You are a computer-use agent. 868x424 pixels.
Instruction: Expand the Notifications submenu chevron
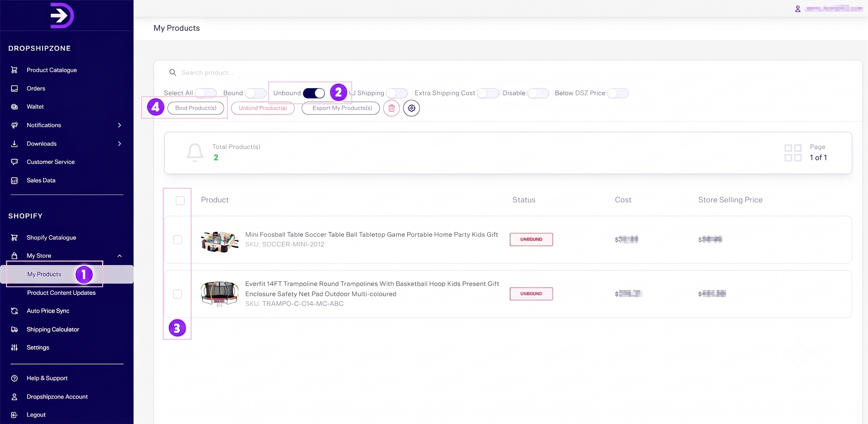pyautogui.click(x=119, y=125)
